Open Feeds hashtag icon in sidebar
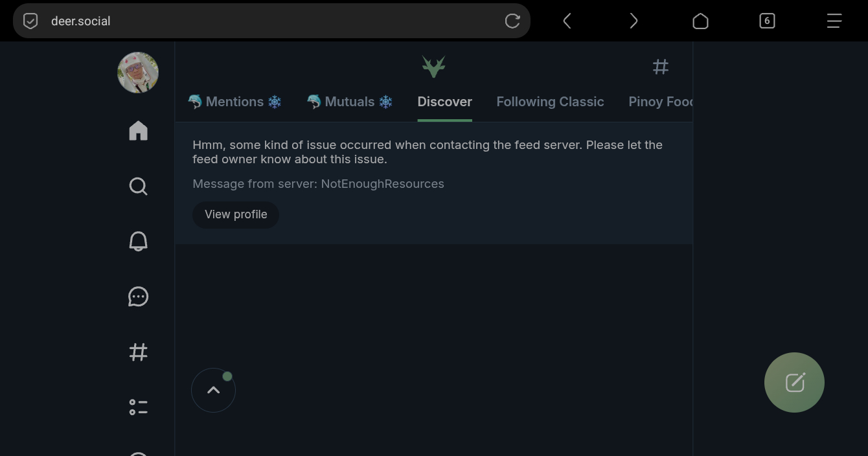The height and width of the screenshot is (456, 868). (x=138, y=352)
